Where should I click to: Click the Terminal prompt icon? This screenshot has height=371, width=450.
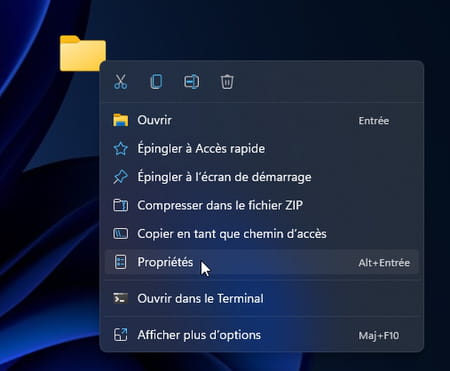[x=120, y=298]
